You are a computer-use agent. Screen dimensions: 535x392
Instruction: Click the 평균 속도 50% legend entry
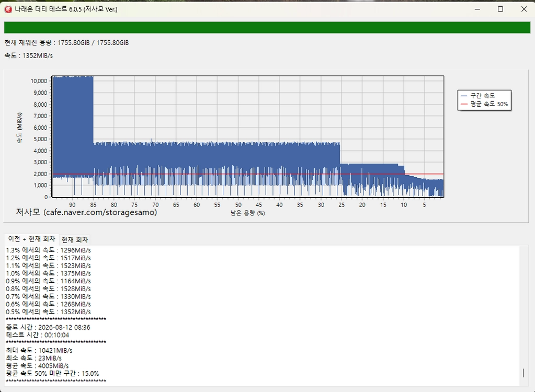484,104
